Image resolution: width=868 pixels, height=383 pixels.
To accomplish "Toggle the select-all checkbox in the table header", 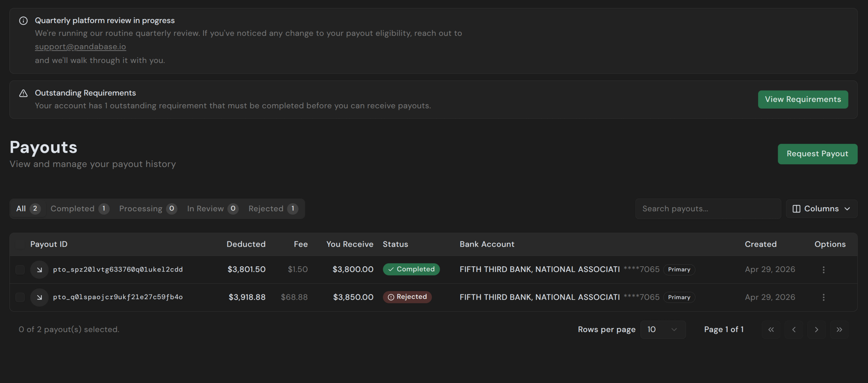I will pyautogui.click(x=20, y=244).
